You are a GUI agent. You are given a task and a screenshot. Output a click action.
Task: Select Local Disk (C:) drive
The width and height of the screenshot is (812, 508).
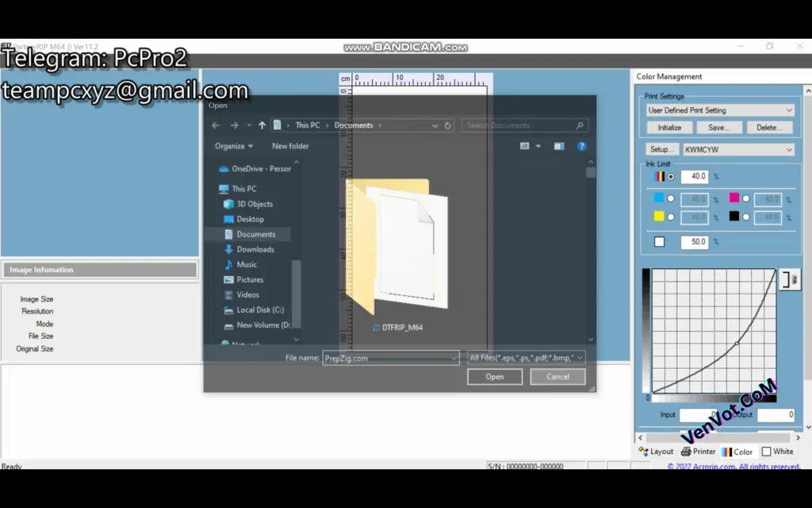[x=254, y=310]
